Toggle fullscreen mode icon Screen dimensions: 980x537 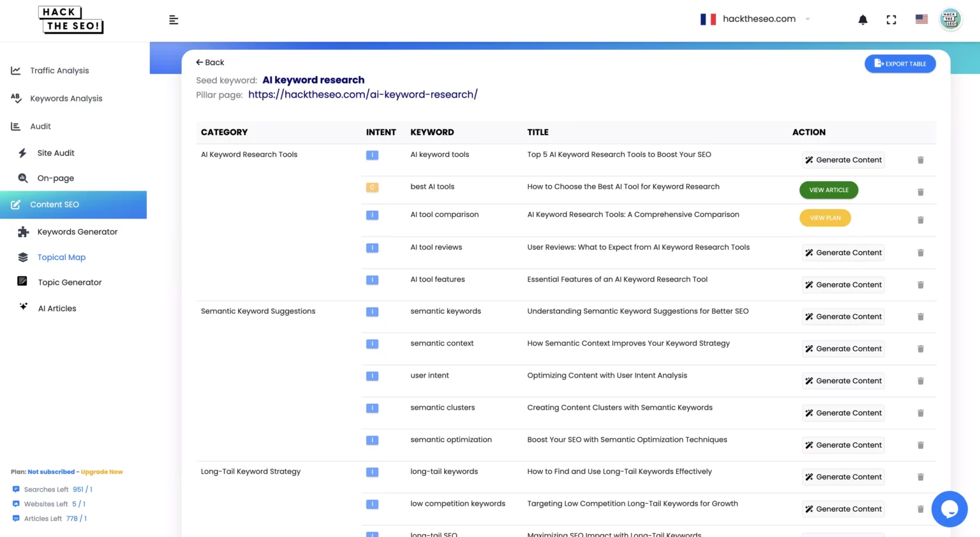tap(891, 20)
